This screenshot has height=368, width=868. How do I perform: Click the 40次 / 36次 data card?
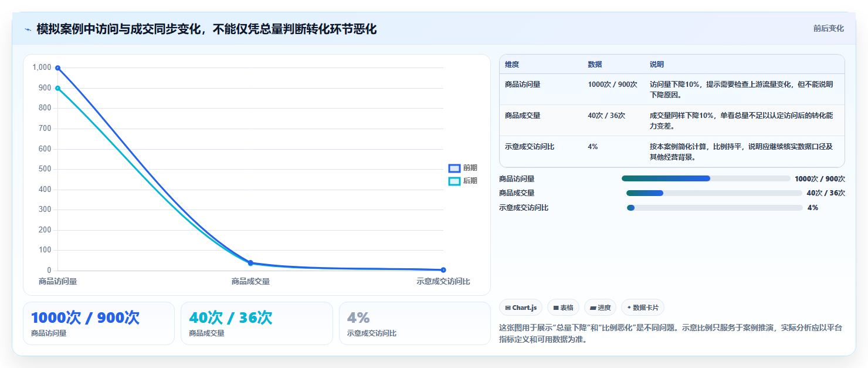coord(257,323)
